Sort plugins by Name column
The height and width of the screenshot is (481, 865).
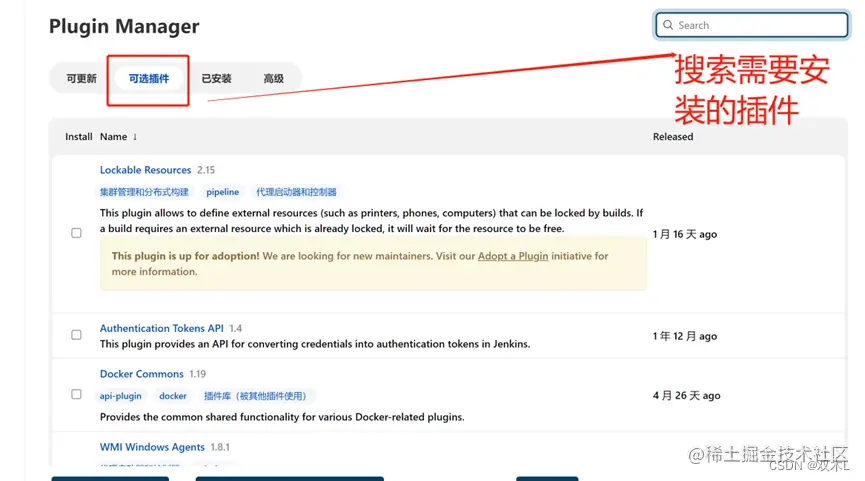pyautogui.click(x=118, y=137)
